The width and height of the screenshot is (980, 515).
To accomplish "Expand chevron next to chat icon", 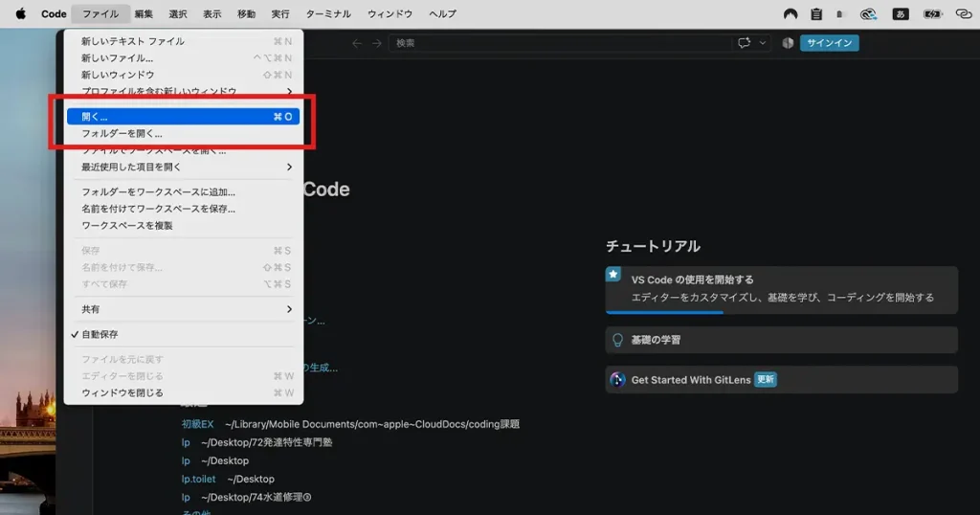I will coord(763,43).
